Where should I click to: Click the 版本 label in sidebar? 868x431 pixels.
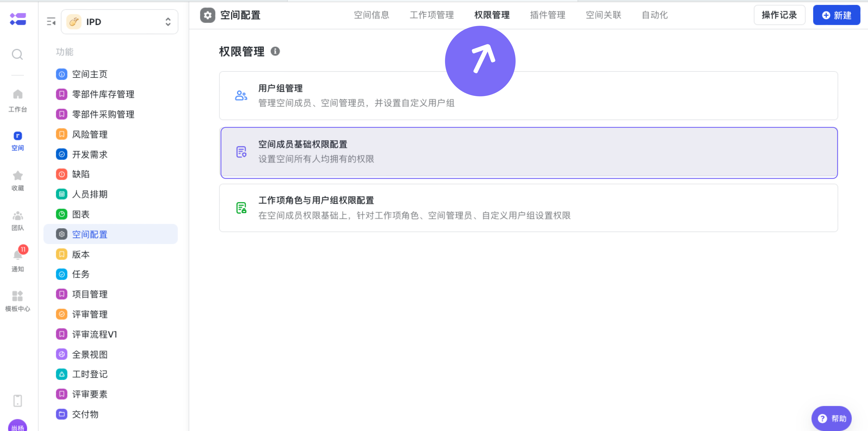pos(81,254)
